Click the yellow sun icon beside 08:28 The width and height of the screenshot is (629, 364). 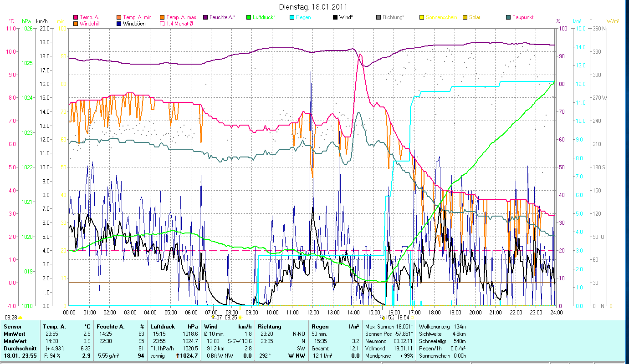[20, 318]
